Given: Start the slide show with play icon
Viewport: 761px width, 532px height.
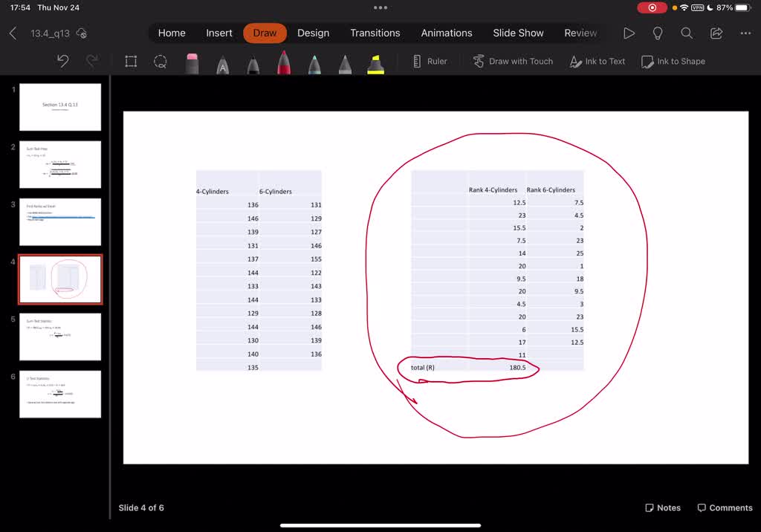Looking at the screenshot, I should pos(629,33).
